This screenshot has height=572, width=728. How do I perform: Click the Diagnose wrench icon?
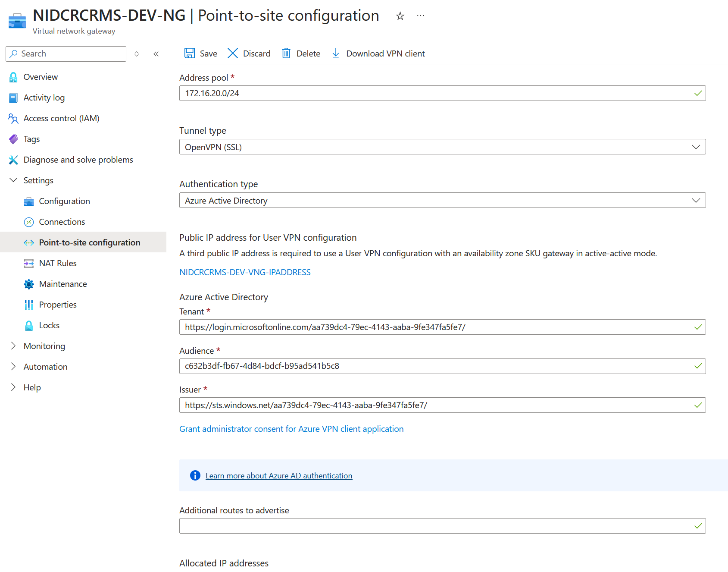tap(13, 160)
